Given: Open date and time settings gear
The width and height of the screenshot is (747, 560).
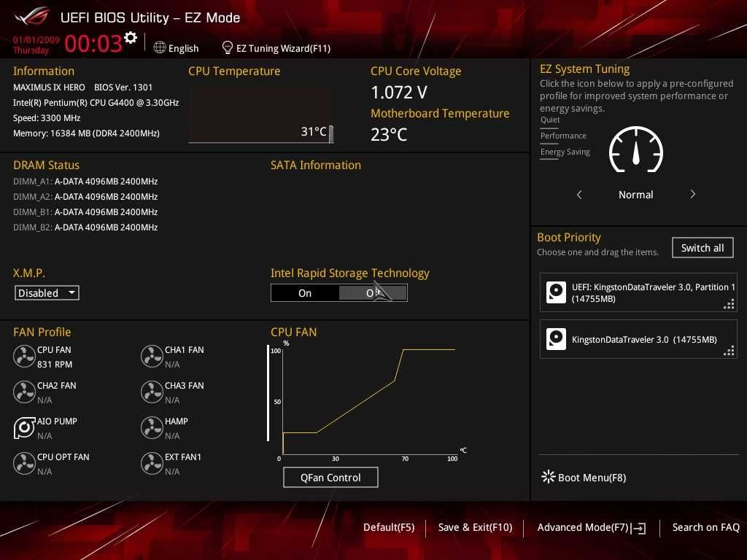Looking at the screenshot, I should (x=130, y=38).
